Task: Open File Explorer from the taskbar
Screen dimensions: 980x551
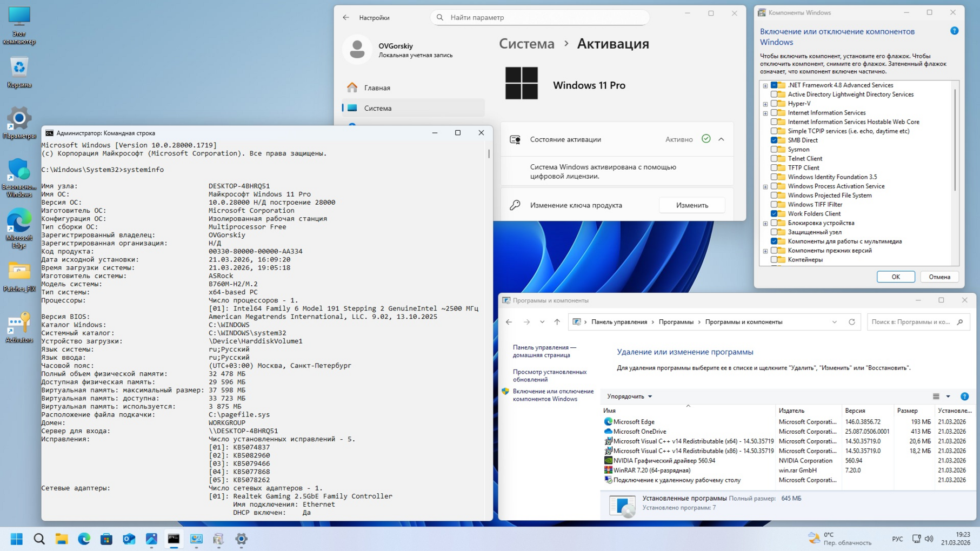Action: (62, 539)
